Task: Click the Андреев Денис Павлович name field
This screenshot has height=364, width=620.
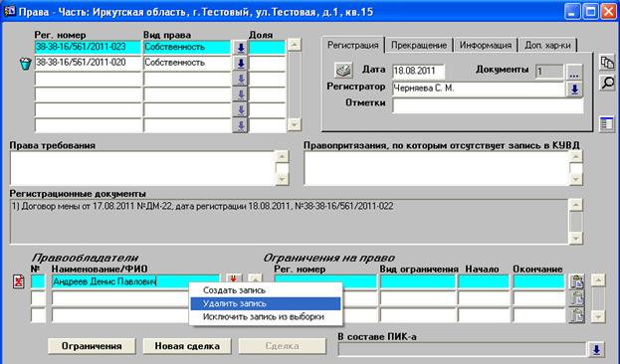Action: point(135,281)
